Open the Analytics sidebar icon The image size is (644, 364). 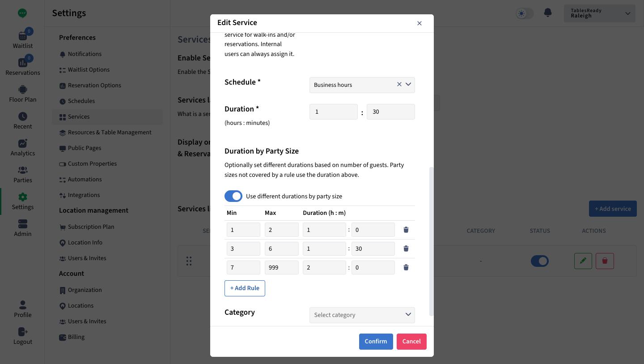point(23,148)
